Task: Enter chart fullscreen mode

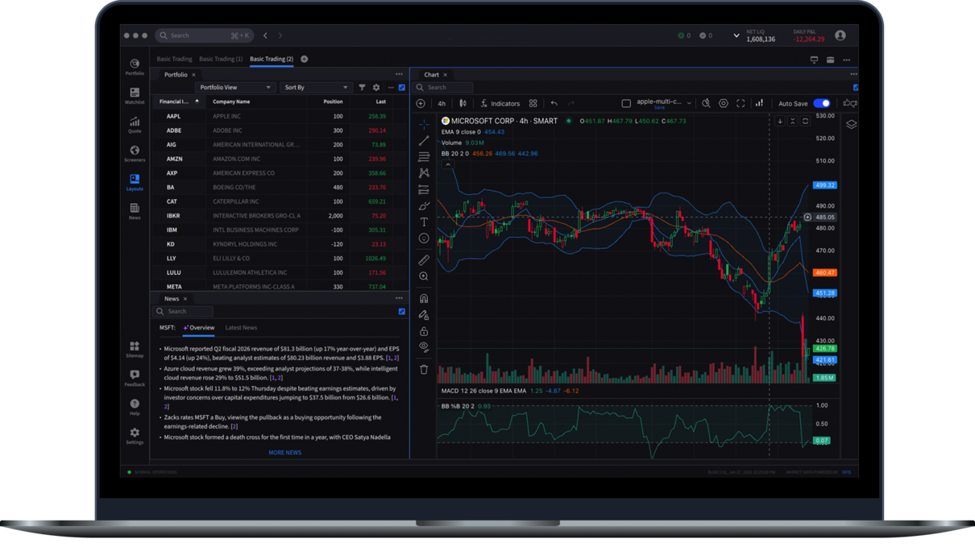Action: coord(741,103)
